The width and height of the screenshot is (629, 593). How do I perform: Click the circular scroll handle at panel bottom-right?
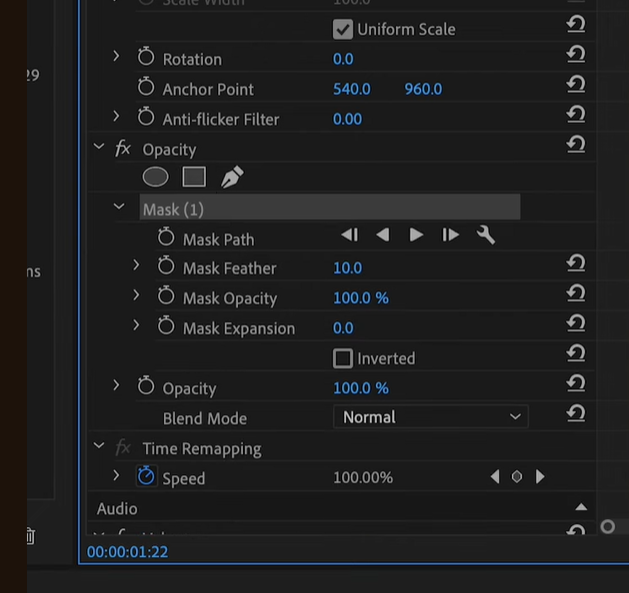coord(607,526)
